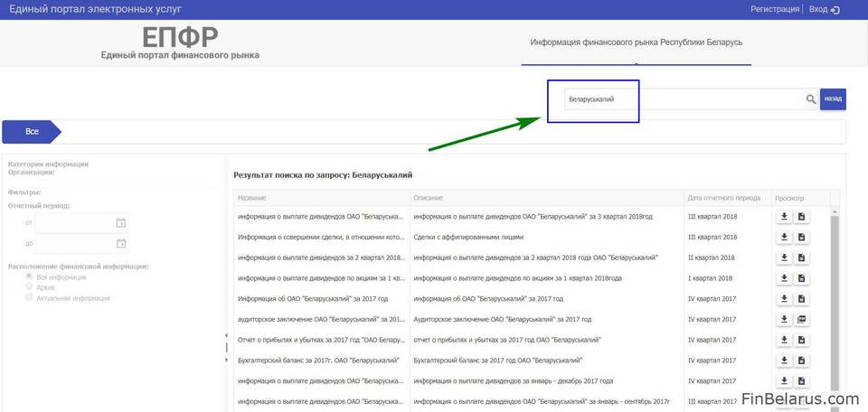Select 'Архив' radio button
The image size is (868, 412).
(x=29, y=287)
